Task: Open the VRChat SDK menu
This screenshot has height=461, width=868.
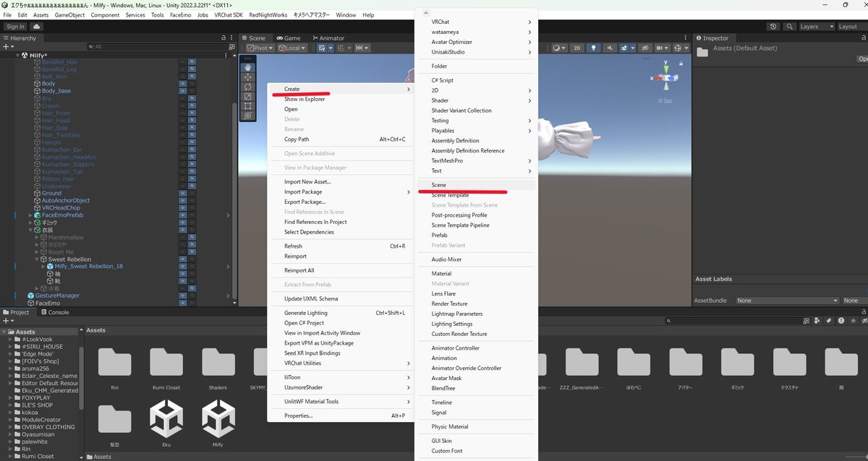Action: [x=229, y=14]
